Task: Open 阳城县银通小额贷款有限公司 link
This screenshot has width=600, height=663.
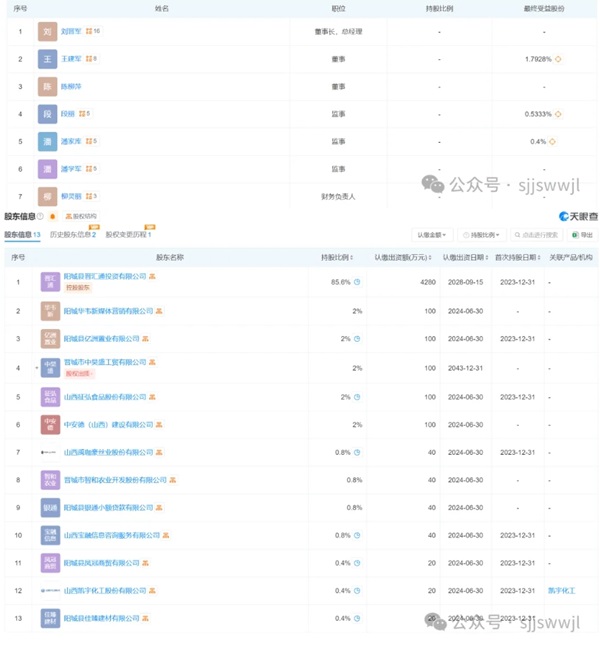Action: tap(108, 507)
